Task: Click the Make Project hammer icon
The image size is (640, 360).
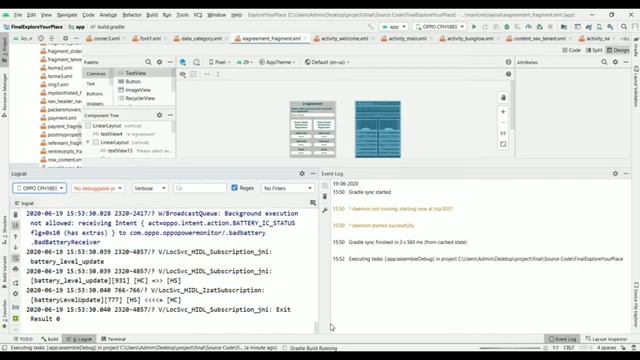Action: click(x=371, y=27)
